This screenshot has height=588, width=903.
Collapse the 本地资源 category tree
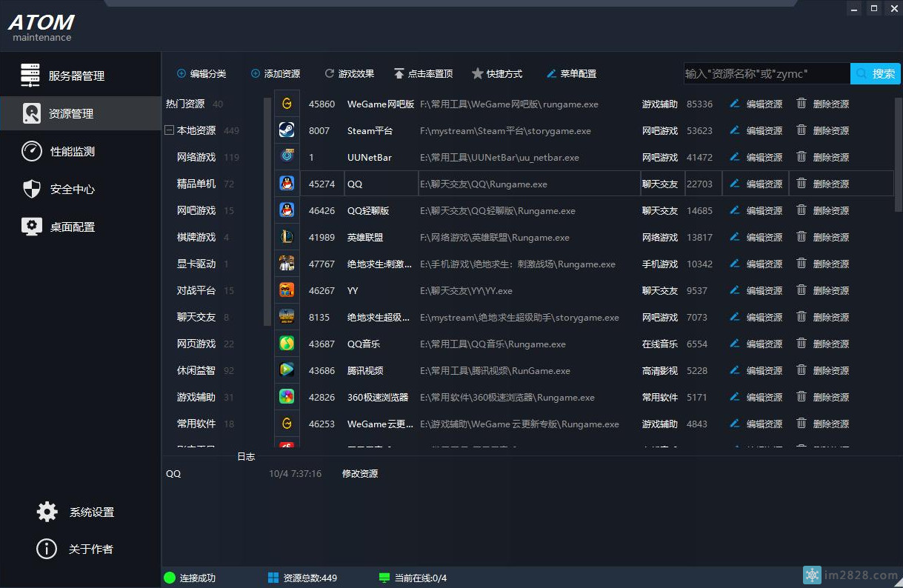[169, 130]
